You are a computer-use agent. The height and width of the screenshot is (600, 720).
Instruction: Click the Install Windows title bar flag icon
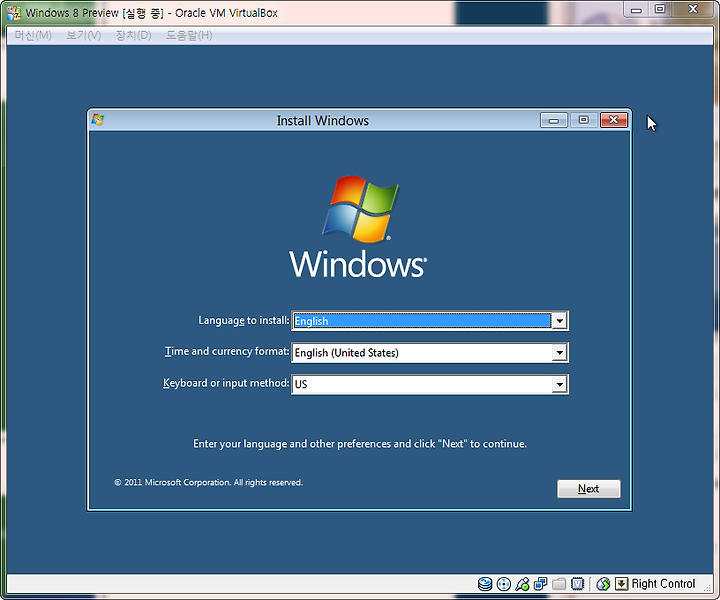(x=97, y=120)
